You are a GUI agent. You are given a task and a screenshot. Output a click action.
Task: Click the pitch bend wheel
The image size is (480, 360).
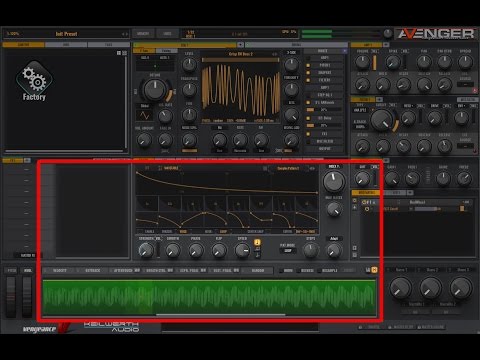coord(11,297)
